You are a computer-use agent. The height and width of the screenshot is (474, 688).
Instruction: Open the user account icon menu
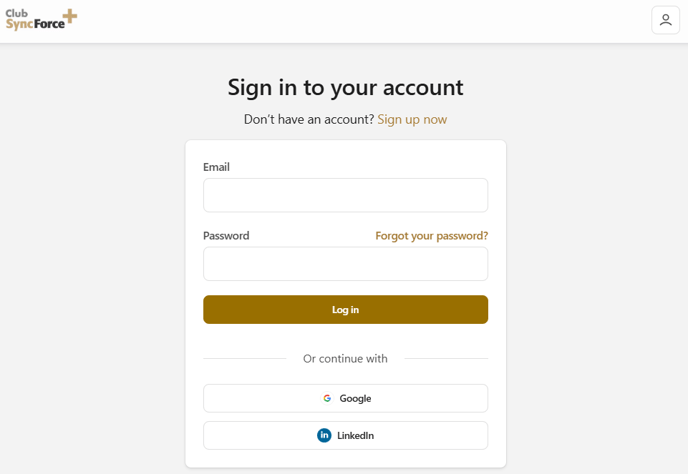665,20
